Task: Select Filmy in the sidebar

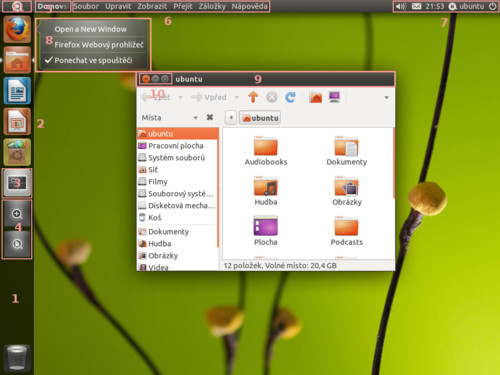Action: tap(177, 182)
